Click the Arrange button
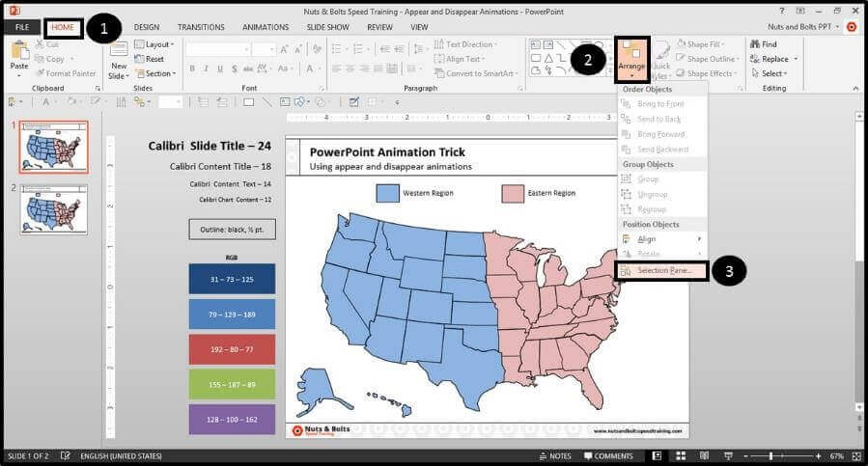Image resolution: width=868 pixels, height=466 pixels. point(631,58)
